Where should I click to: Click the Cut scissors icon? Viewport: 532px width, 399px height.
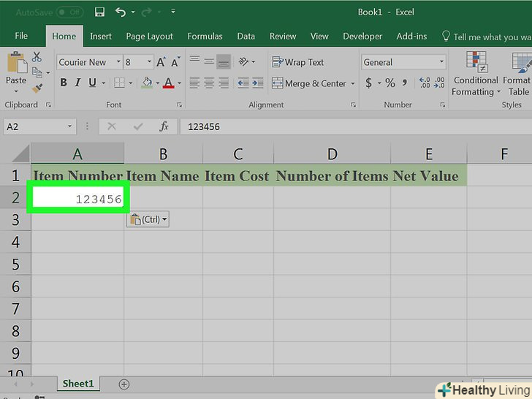[x=38, y=57]
